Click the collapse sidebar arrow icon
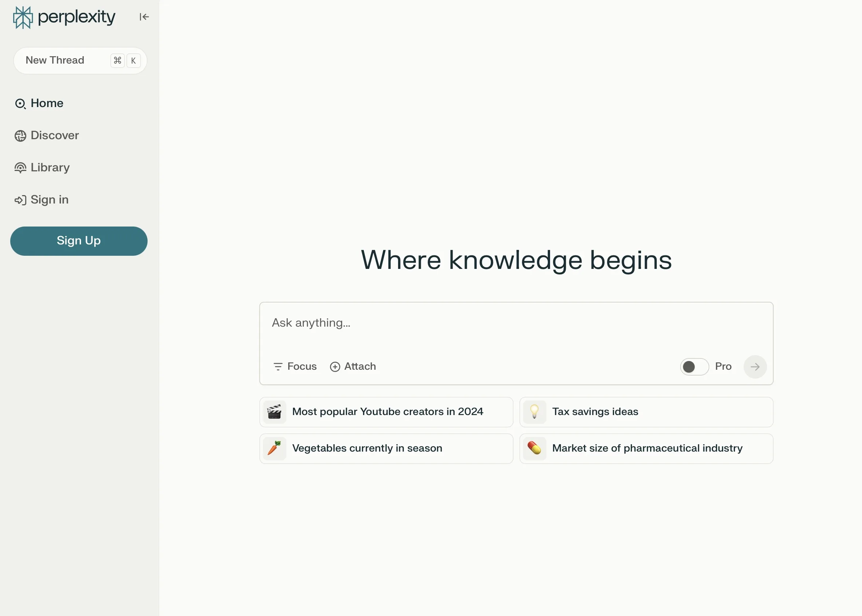The height and width of the screenshot is (616, 862). (144, 17)
